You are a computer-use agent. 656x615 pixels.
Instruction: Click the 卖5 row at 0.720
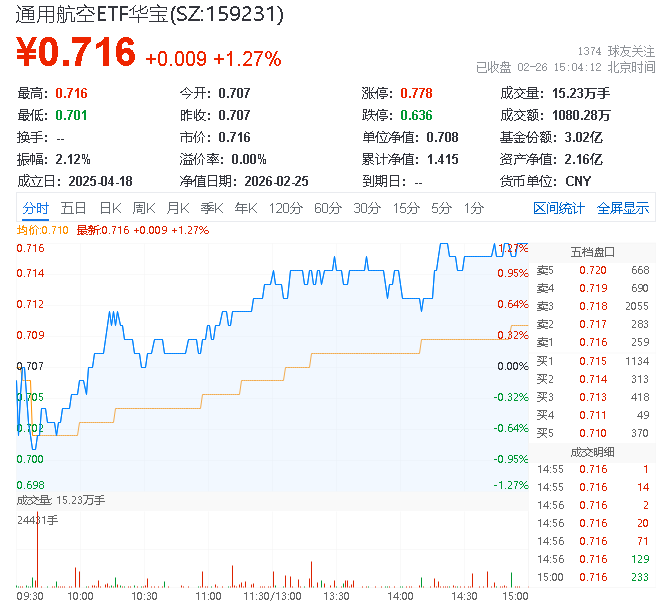pos(594,271)
